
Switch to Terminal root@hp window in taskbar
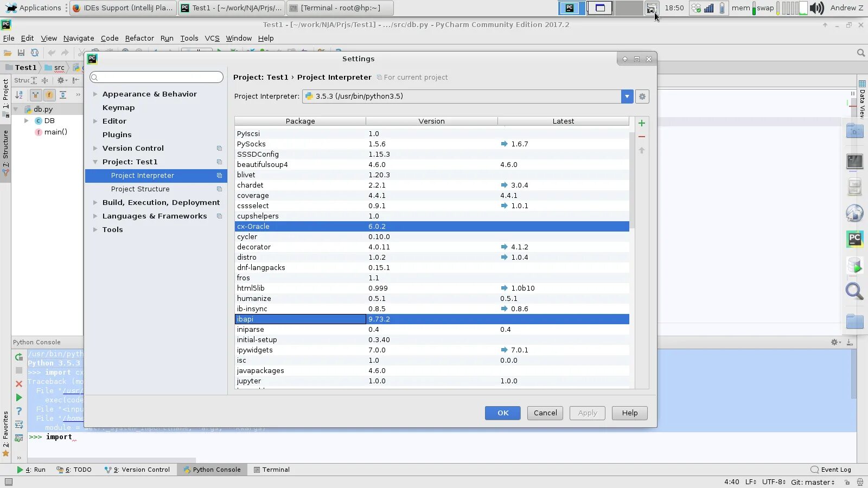340,8
